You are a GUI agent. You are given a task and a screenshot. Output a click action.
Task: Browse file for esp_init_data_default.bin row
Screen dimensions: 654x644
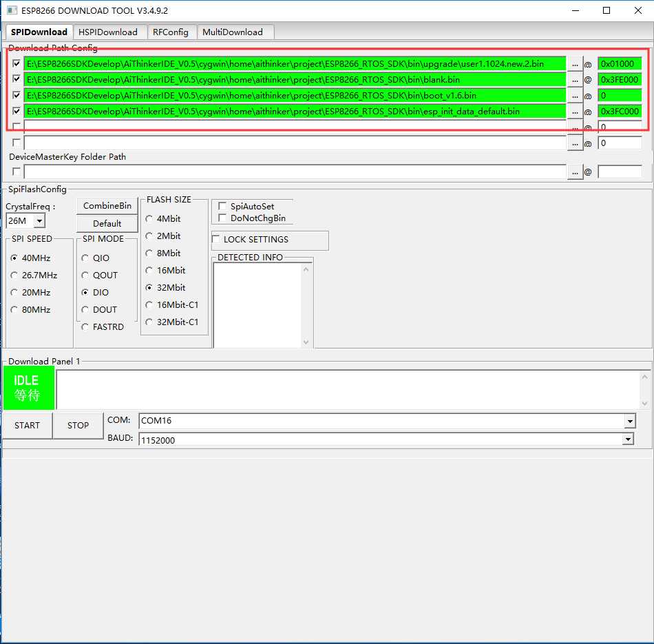coord(575,112)
